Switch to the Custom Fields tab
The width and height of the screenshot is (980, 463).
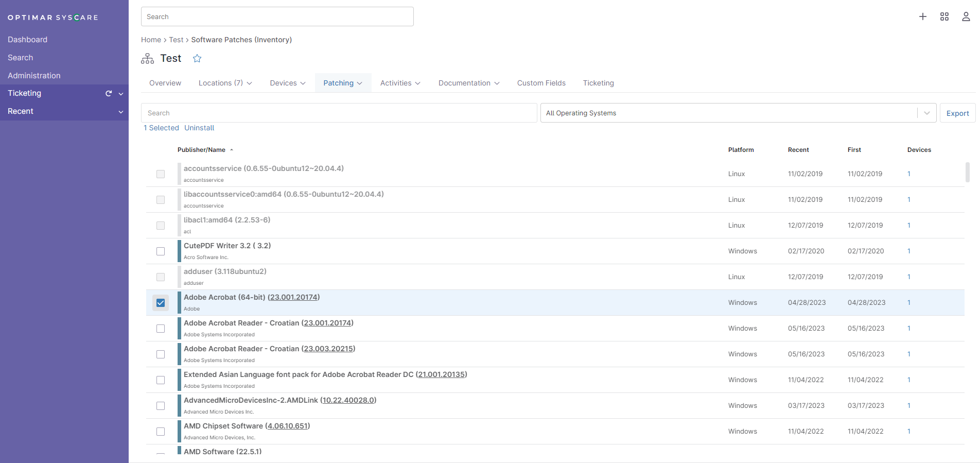pyautogui.click(x=541, y=83)
